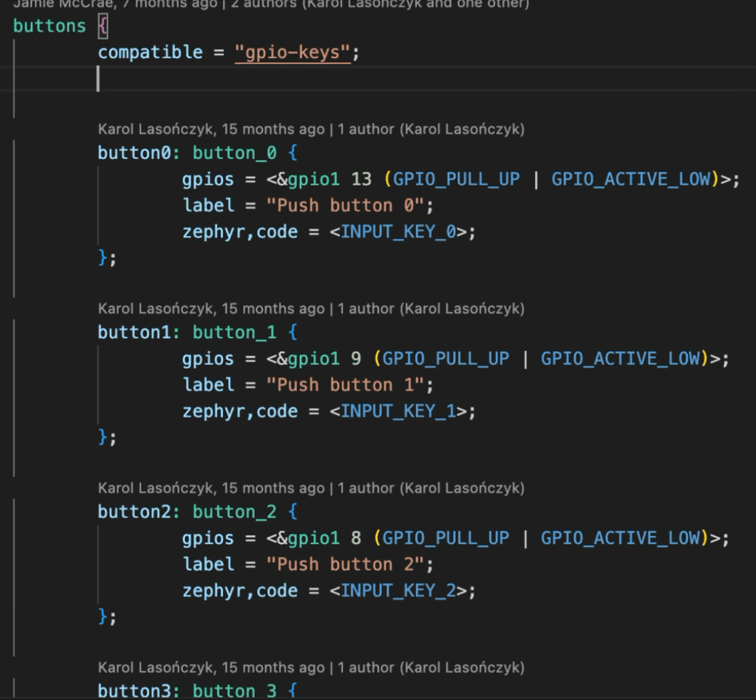Select the button_0 node label
756x700 pixels.
point(234,153)
